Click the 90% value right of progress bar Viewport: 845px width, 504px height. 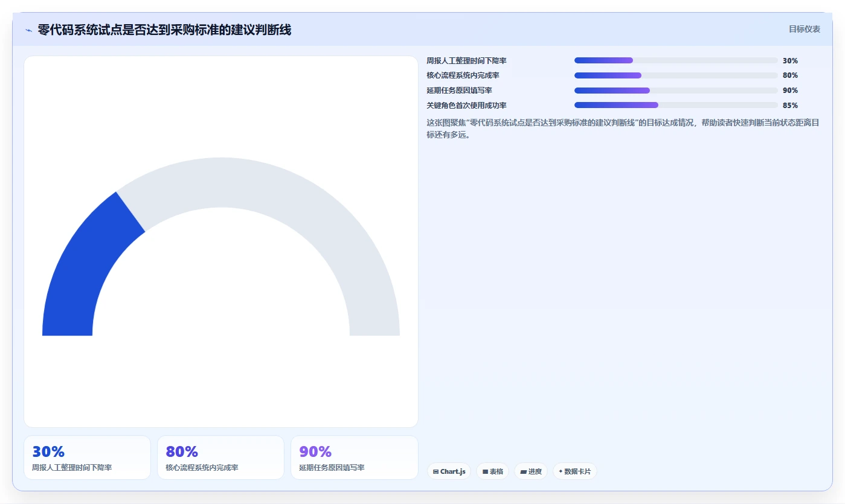[x=790, y=91]
